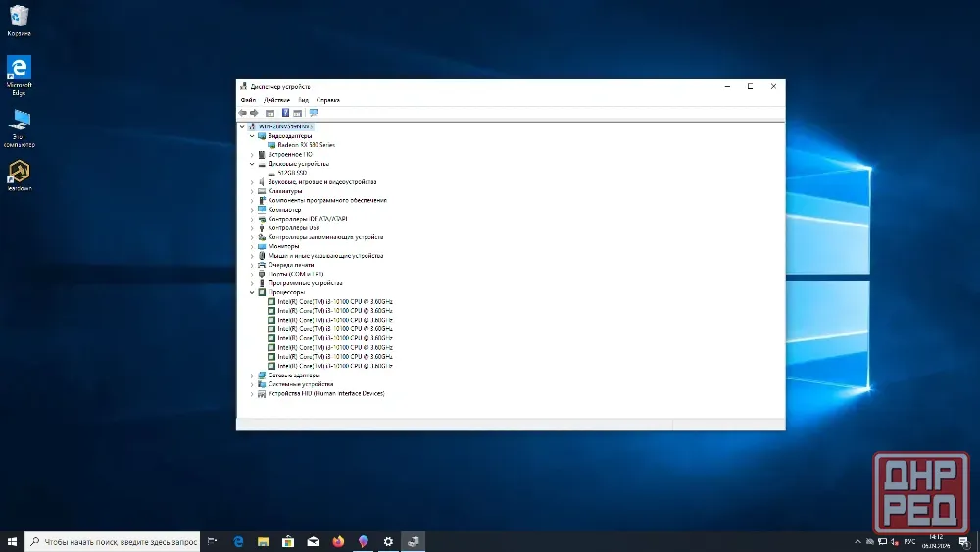
Task: Select the Этот компьютер desktop icon
Action: click(20, 128)
